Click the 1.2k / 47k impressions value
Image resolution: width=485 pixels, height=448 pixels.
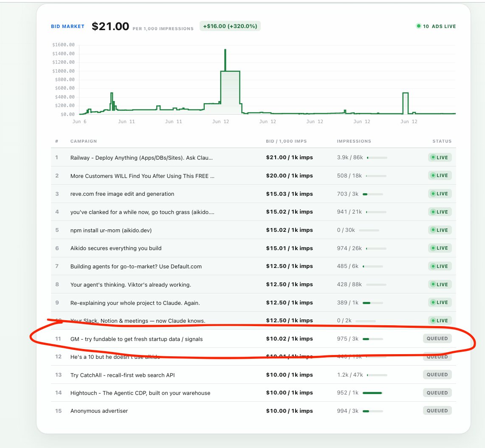350,375
